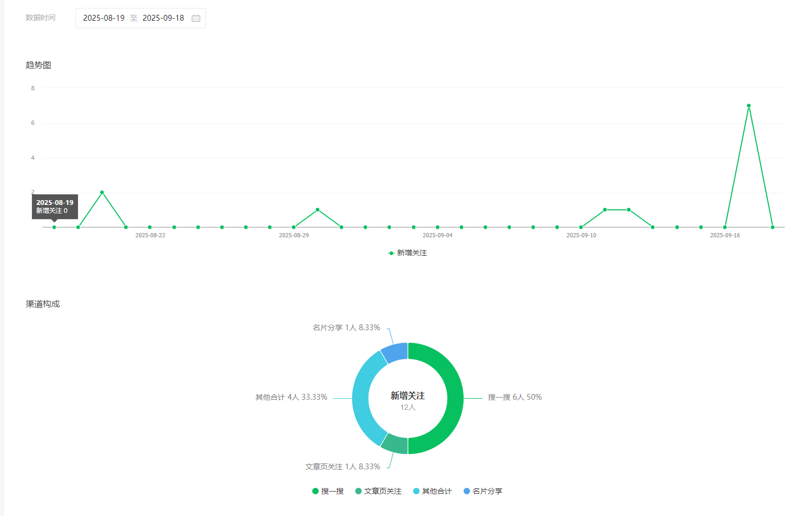Toggle 新增关注 series in trend chart legend

pyautogui.click(x=407, y=253)
